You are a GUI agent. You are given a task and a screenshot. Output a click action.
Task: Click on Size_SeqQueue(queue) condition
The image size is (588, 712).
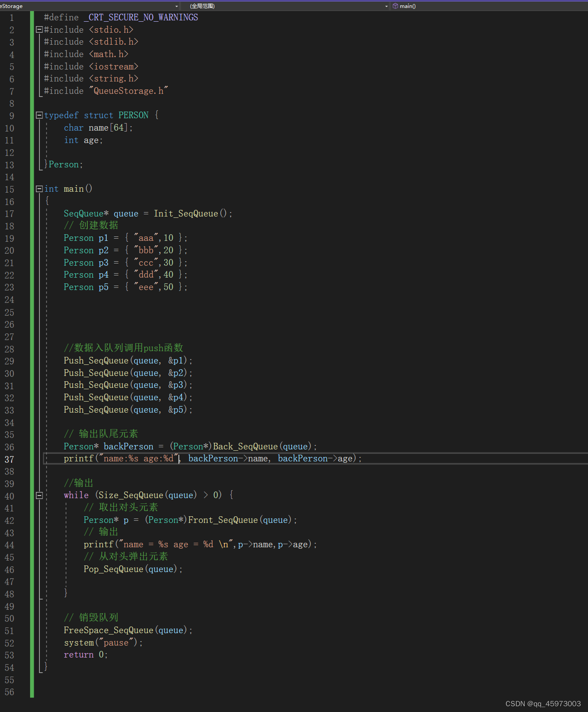pos(148,495)
